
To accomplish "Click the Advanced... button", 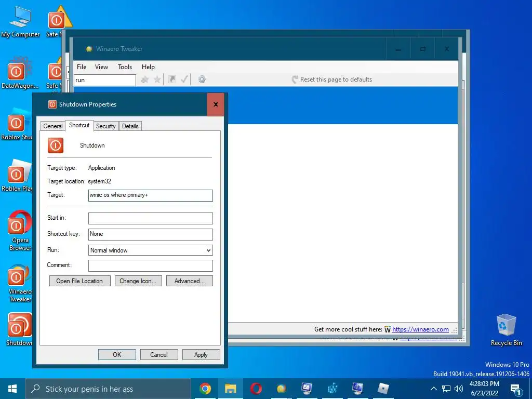I will (x=189, y=281).
